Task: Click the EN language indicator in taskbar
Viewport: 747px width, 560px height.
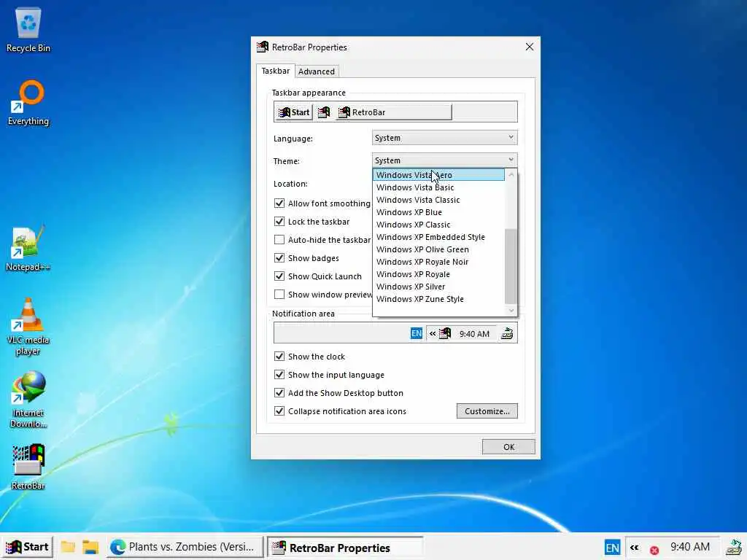Action: point(612,548)
